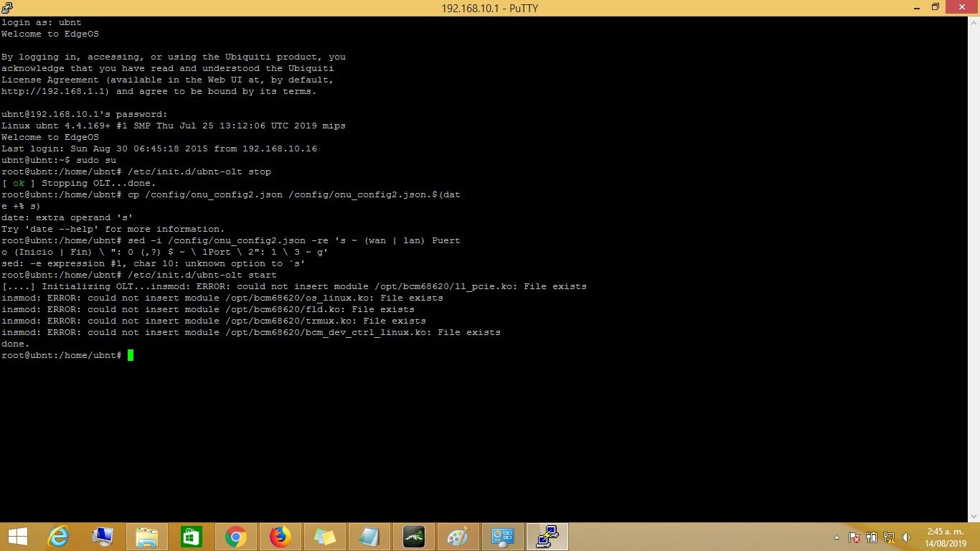
Task: Open the Action Center flag icon
Action: (x=854, y=537)
